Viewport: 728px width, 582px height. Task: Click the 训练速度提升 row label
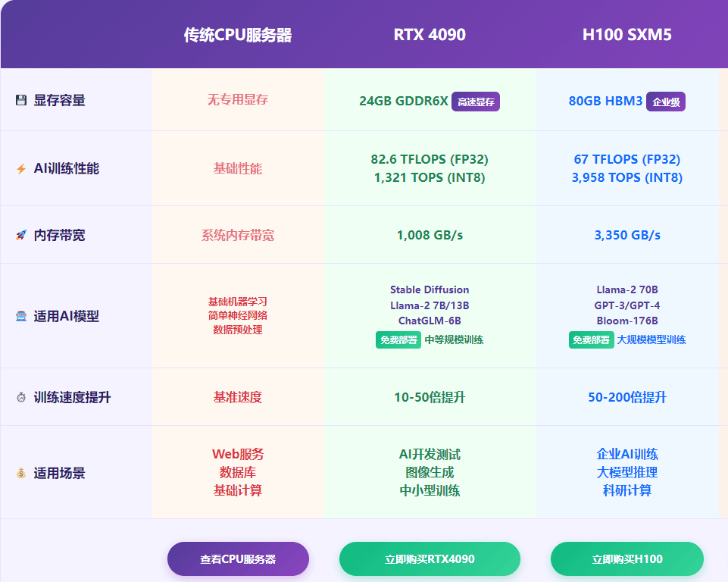pyautogui.click(x=73, y=397)
